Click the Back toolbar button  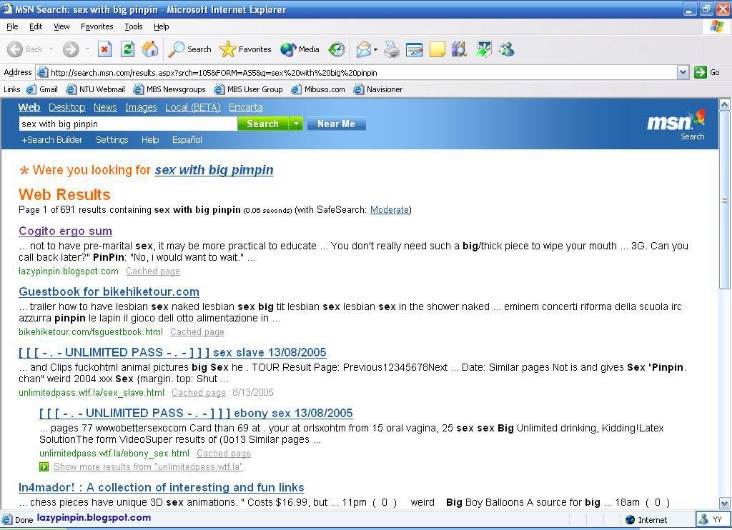(x=24, y=49)
